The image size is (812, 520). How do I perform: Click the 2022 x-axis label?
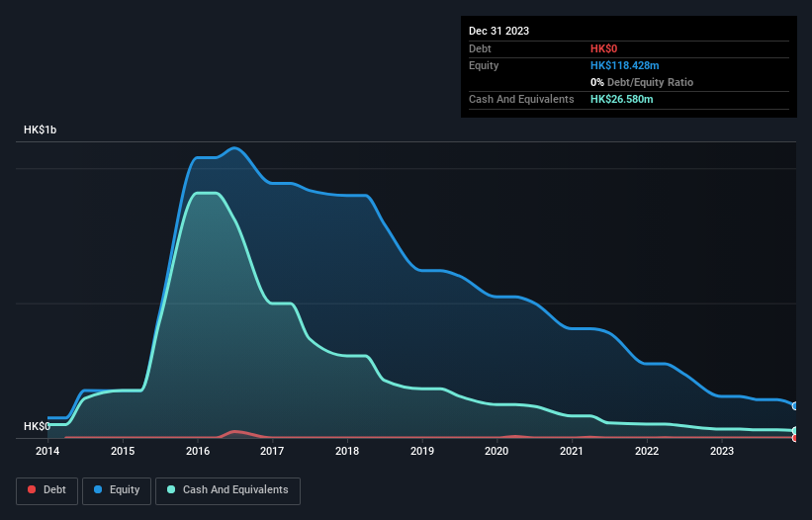(x=647, y=451)
